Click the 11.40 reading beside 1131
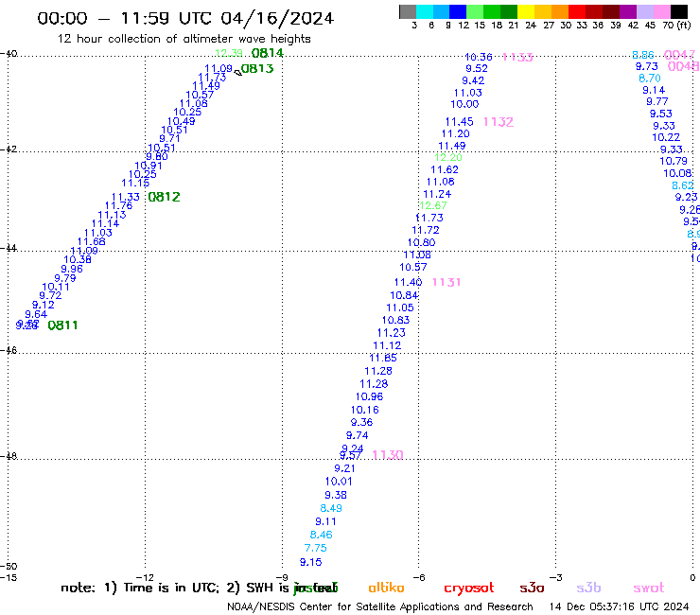 pos(408,282)
